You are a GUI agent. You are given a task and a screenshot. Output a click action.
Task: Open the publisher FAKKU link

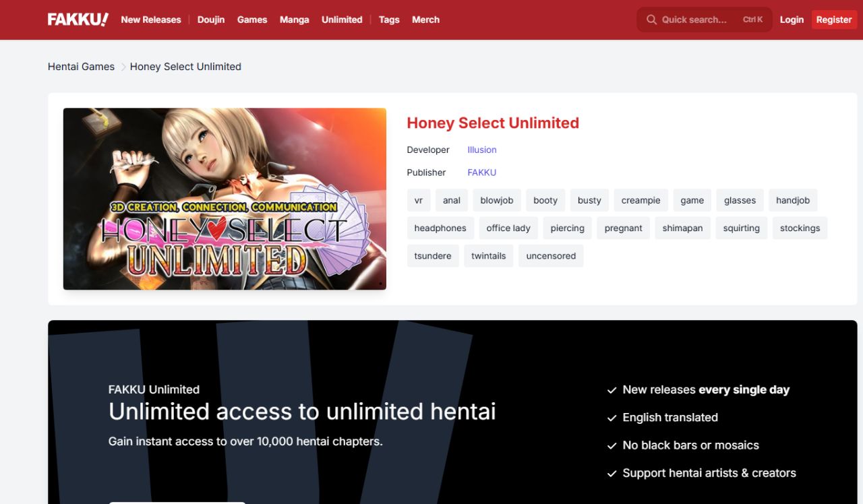point(482,172)
